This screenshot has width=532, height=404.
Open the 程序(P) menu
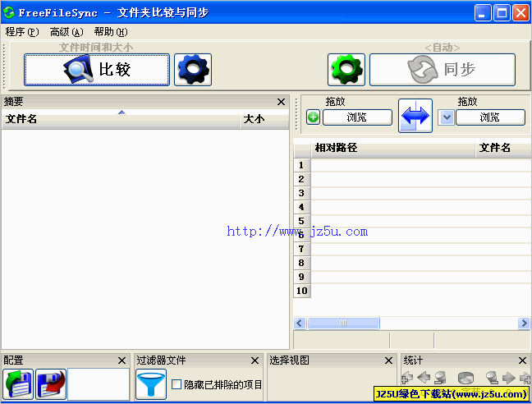click(22, 32)
